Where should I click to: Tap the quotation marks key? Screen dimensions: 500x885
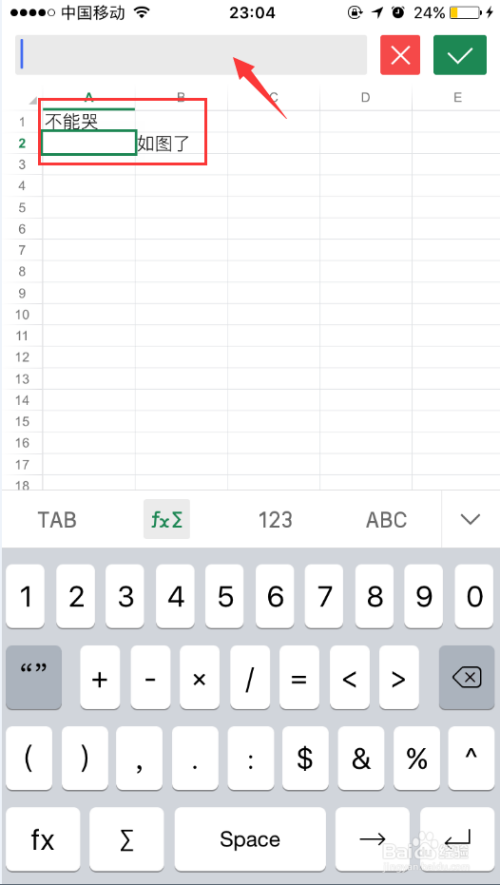tap(33, 677)
